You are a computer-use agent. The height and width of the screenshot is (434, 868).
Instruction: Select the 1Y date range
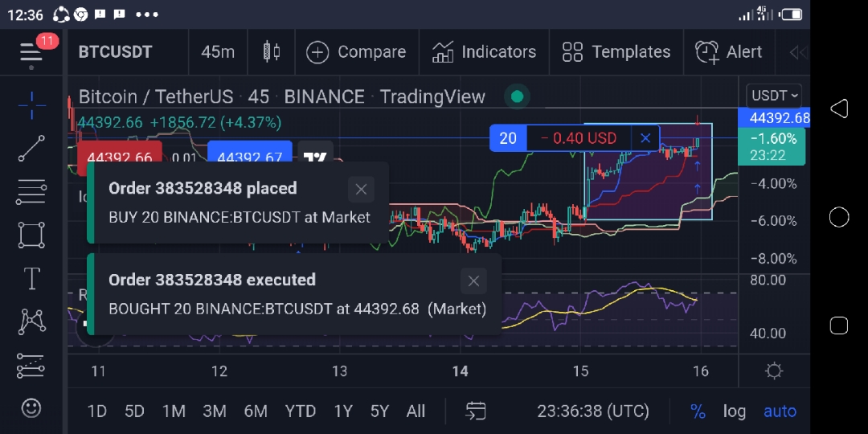tap(343, 411)
